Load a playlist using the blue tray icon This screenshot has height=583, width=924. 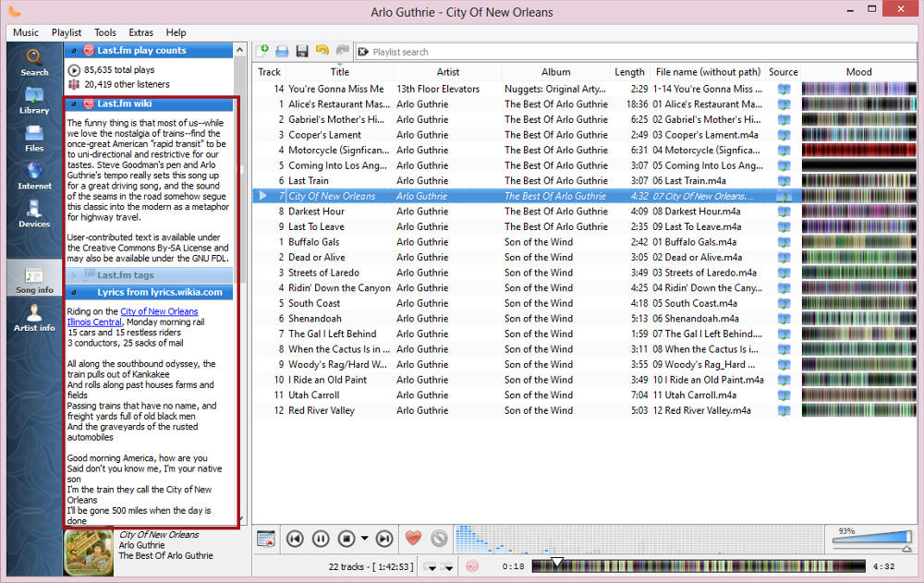tap(282, 52)
